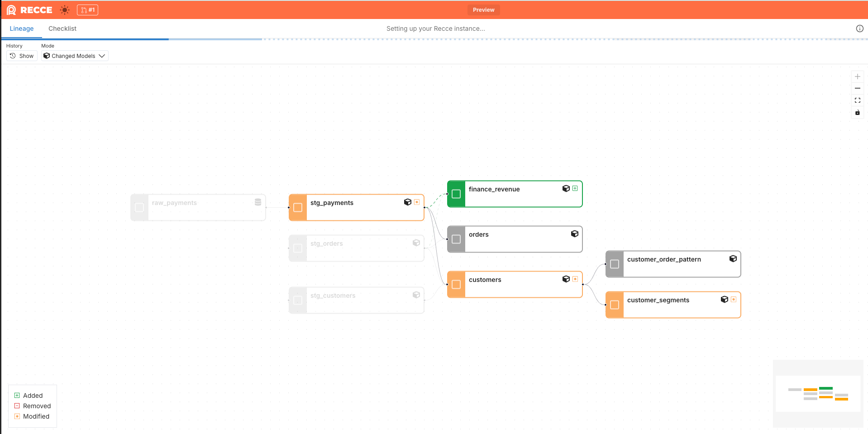Expand the mode dropdown chevron arrow
868x434 pixels.
102,56
